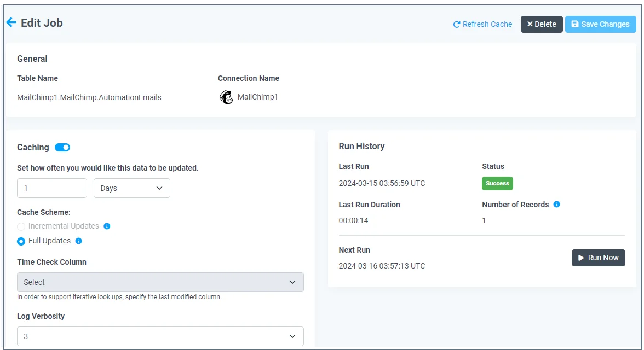Open the Time Check Column select dropdown
This screenshot has width=644, height=350.
pos(160,282)
